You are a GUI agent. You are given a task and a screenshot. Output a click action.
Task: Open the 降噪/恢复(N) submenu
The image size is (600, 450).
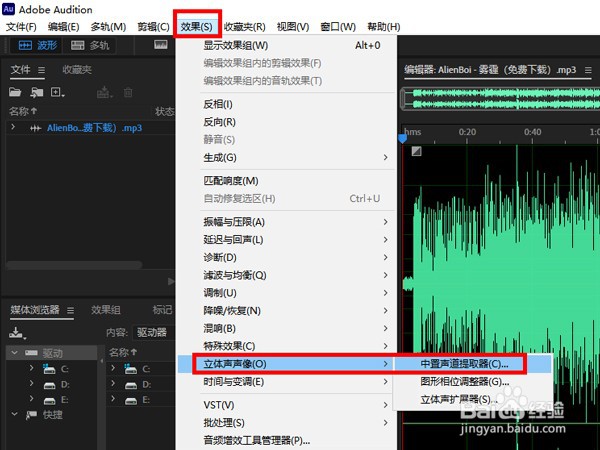pos(286,311)
